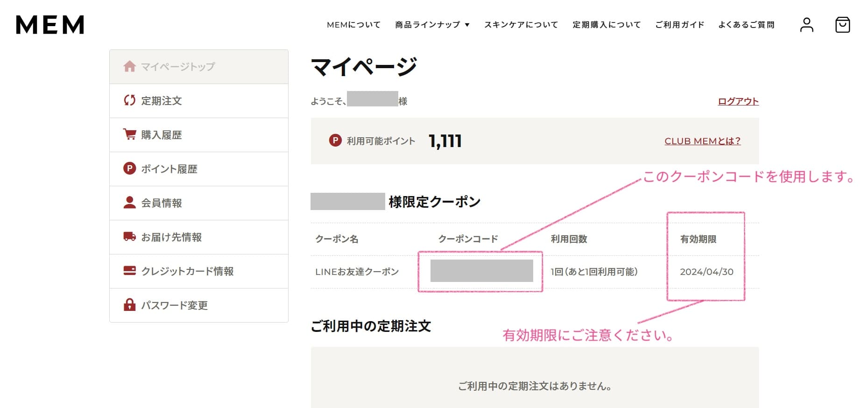868x408 pixels.
Task: Click the ログアウト link
Action: [x=738, y=101]
